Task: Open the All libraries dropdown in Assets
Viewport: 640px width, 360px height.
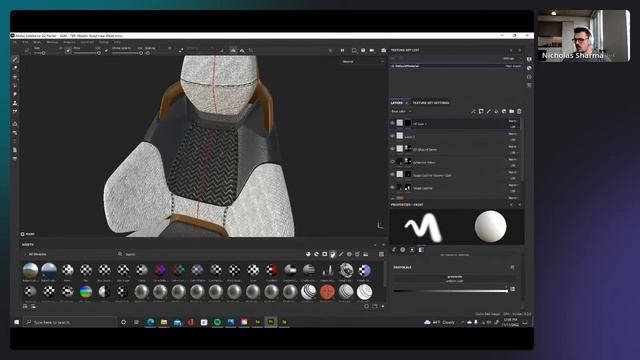Action: tap(36, 254)
